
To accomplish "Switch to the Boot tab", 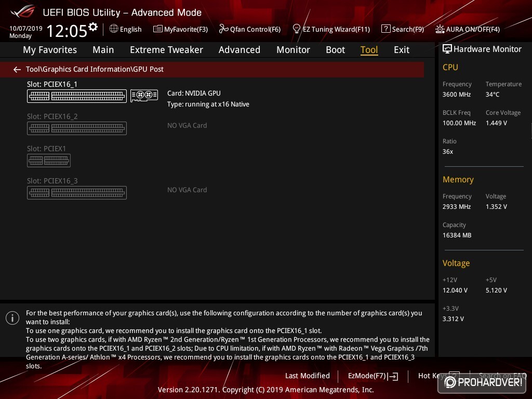I will (335, 50).
